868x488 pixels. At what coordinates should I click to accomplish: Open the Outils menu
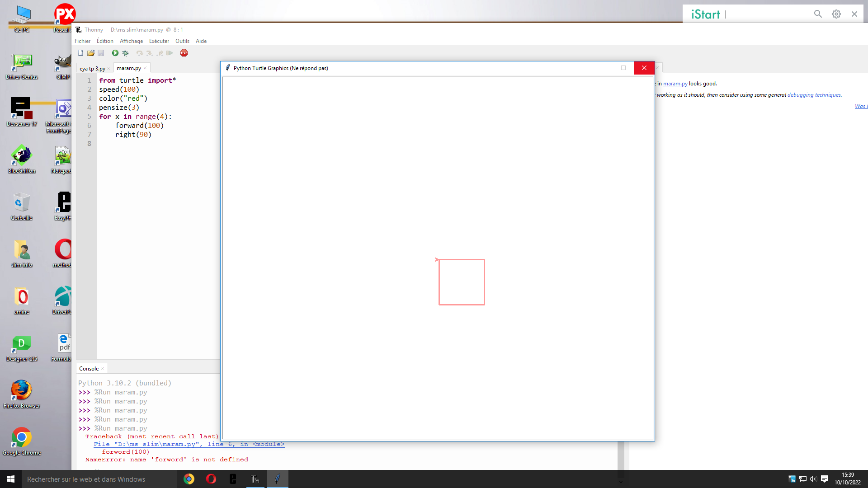[182, 41]
